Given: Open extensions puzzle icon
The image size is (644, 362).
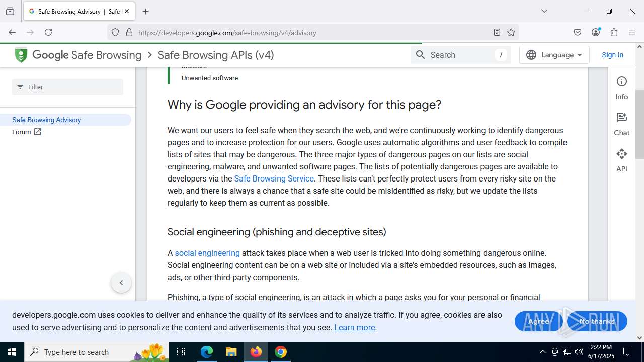Looking at the screenshot, I should 614,32.
